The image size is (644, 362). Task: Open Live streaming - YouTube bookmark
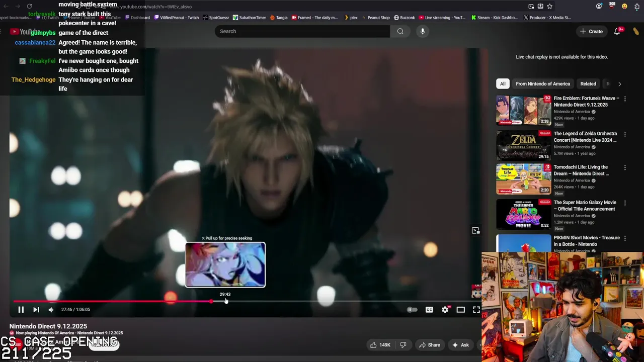pos(443,18)
